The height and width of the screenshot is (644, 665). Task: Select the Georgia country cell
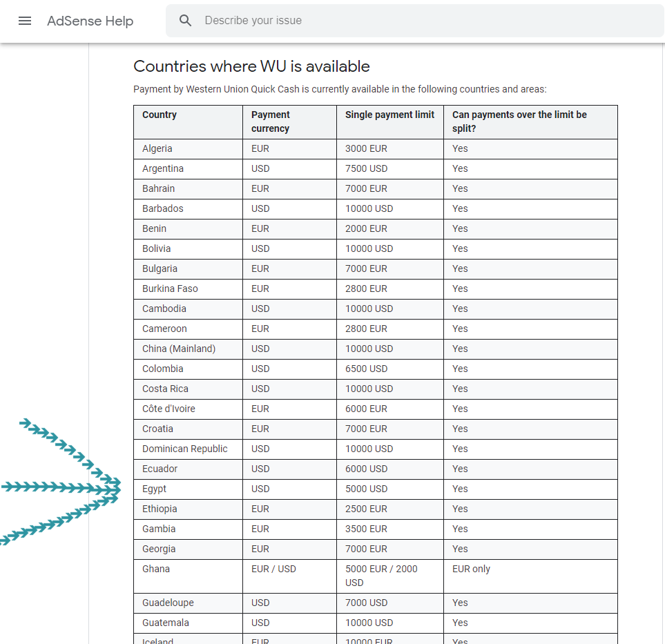click(188, 549)
